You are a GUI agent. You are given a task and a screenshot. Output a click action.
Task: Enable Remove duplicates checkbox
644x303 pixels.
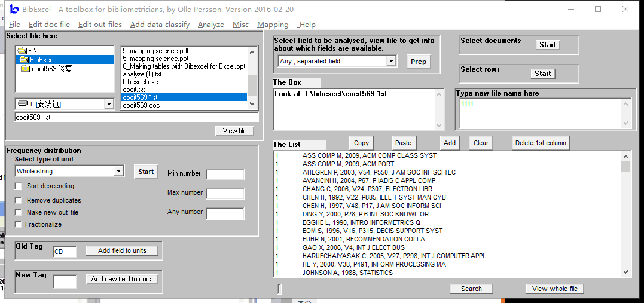[x=19, y=201]
